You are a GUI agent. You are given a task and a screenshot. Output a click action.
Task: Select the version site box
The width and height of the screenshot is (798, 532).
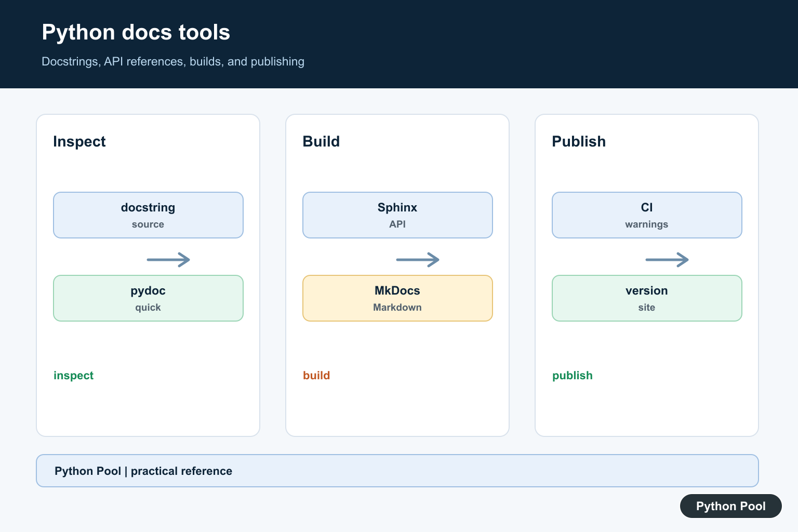[647, 298]
